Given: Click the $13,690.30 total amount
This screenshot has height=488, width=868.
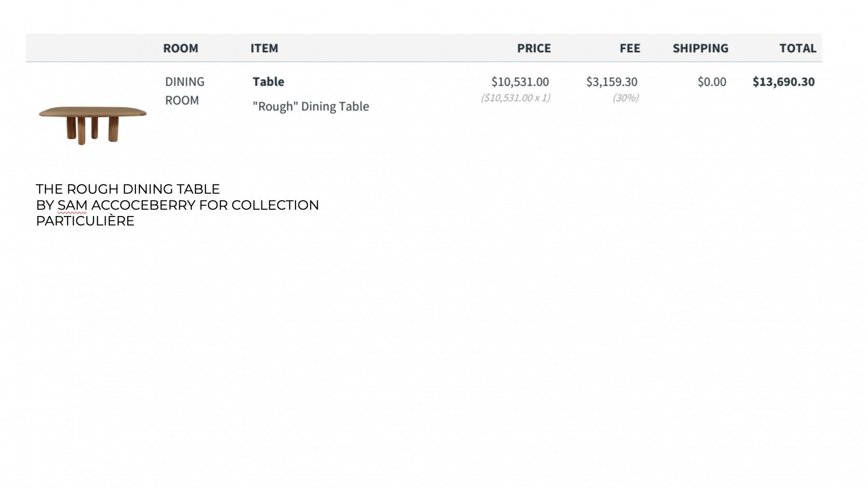Looking at the screenshot, I should point(784,81).
